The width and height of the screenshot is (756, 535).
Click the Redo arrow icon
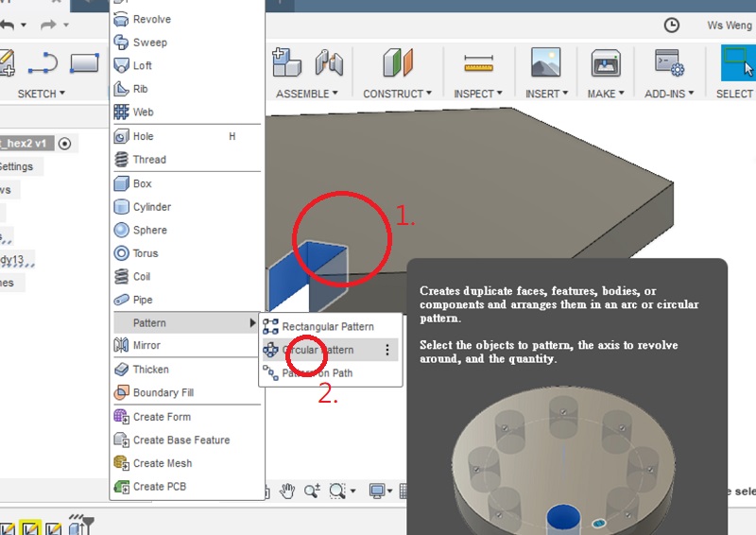[48, 25]
